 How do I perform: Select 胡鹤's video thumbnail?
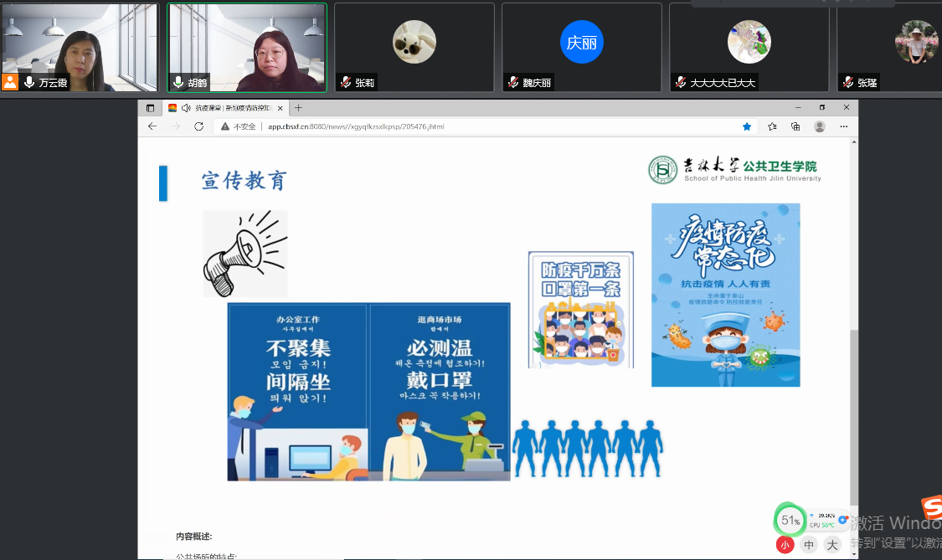[247, 46]
